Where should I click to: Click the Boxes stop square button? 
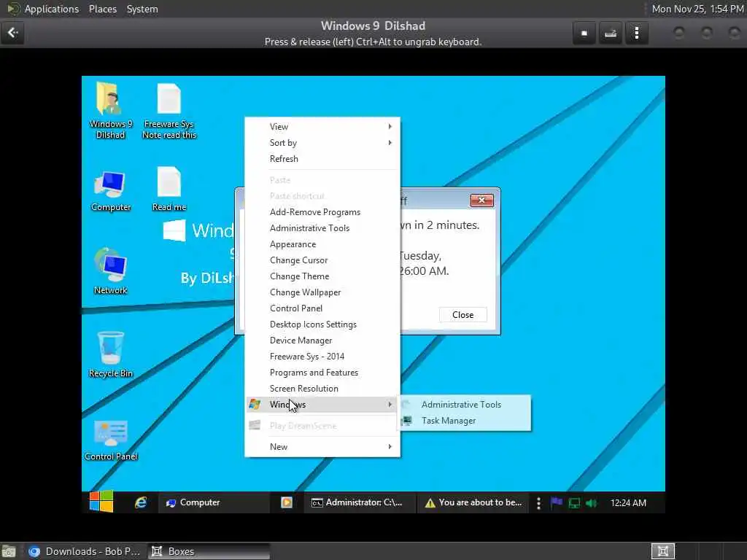[x=584, y=33]
